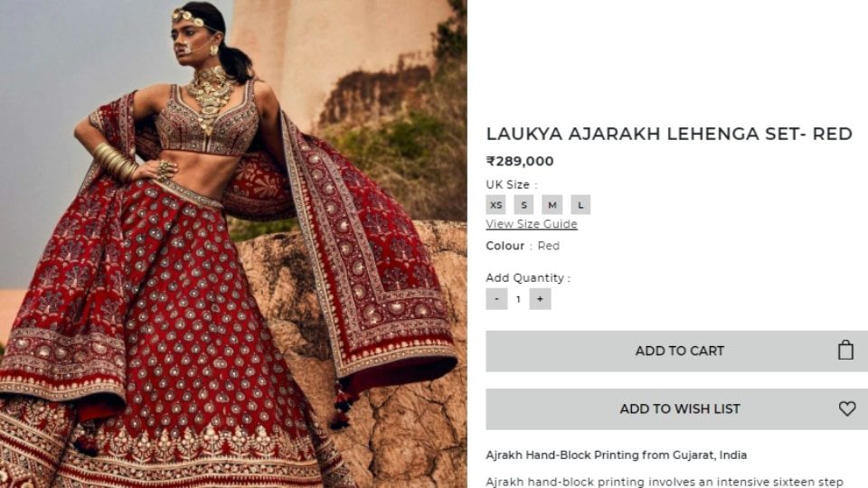
Task: Pick size M
Action: pos(552,205)
